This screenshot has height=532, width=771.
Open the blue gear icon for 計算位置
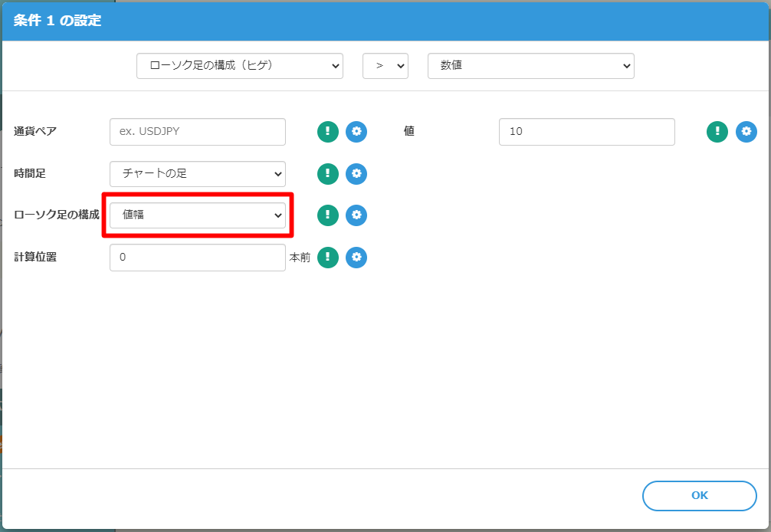(356, 258)
